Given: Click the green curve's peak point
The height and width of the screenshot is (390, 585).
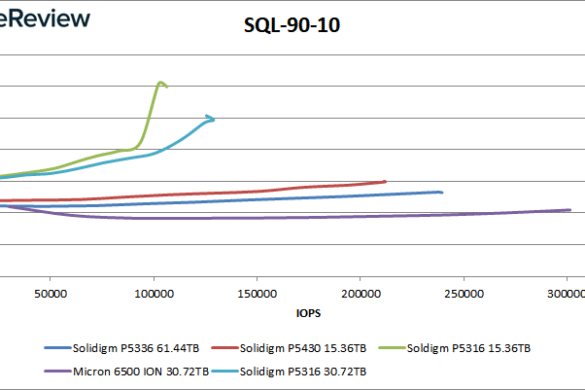Looking at the screenshot, I should tap(160, 82).
